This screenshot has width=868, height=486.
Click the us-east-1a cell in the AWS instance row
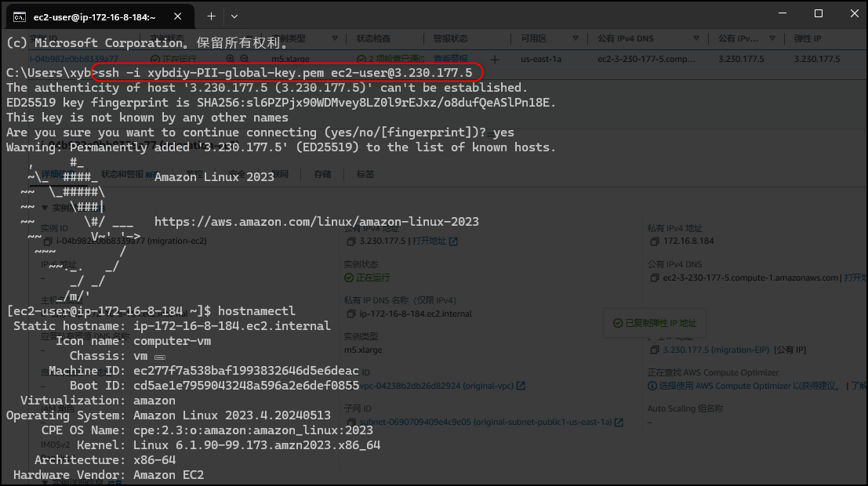pyautogui.click(x=541, y=59)
